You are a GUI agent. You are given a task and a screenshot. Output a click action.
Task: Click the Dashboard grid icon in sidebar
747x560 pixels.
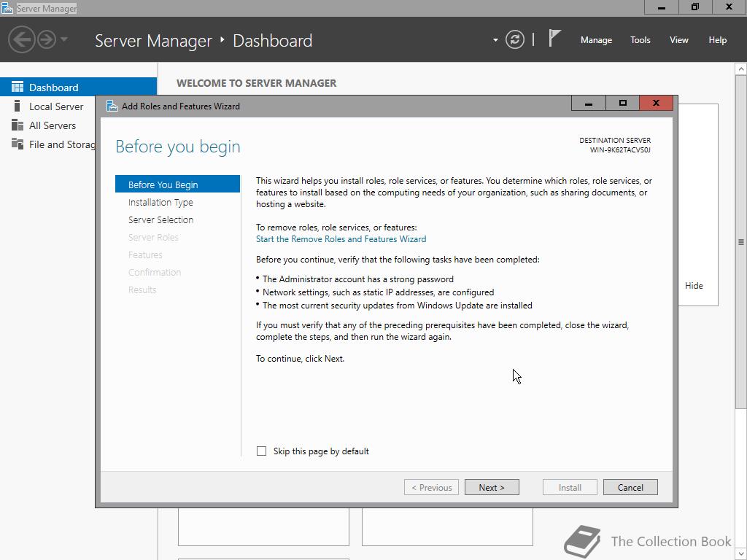click(18, 87)
